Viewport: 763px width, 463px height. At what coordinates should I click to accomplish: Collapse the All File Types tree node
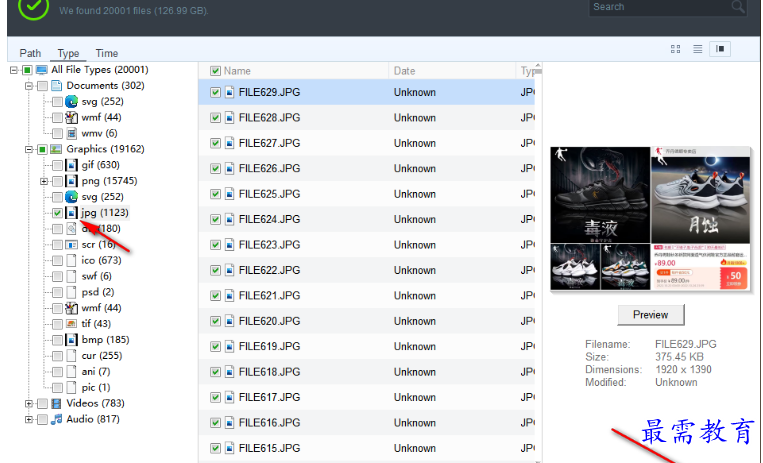[14, 70]
